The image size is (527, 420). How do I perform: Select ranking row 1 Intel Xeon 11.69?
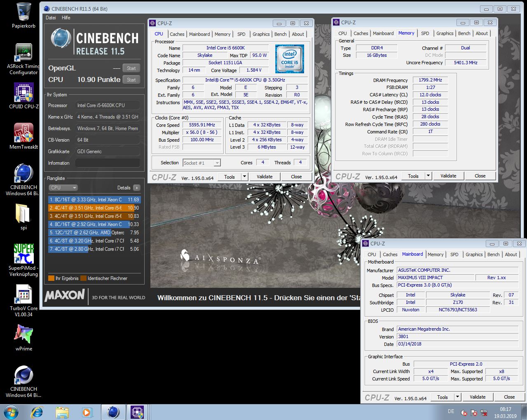point(94,200)
